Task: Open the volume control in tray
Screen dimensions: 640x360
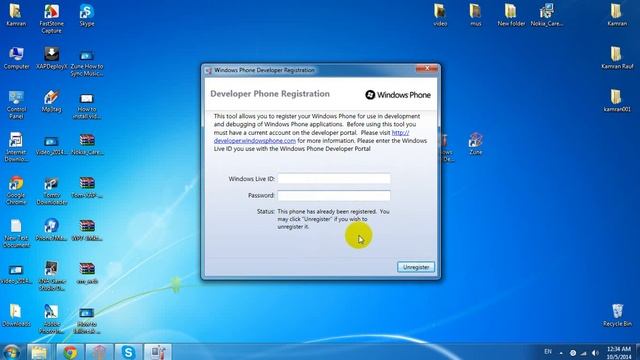Action: (595, 353)
